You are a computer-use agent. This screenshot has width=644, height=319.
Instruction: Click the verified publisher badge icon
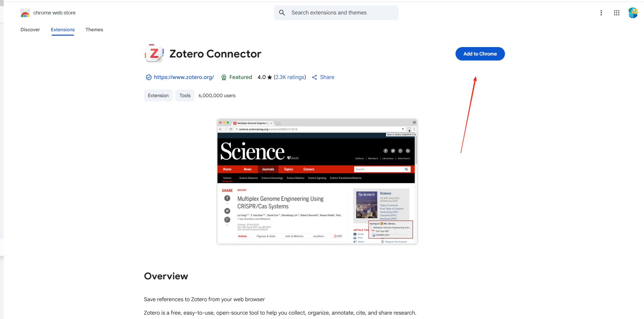click(148, 77)
